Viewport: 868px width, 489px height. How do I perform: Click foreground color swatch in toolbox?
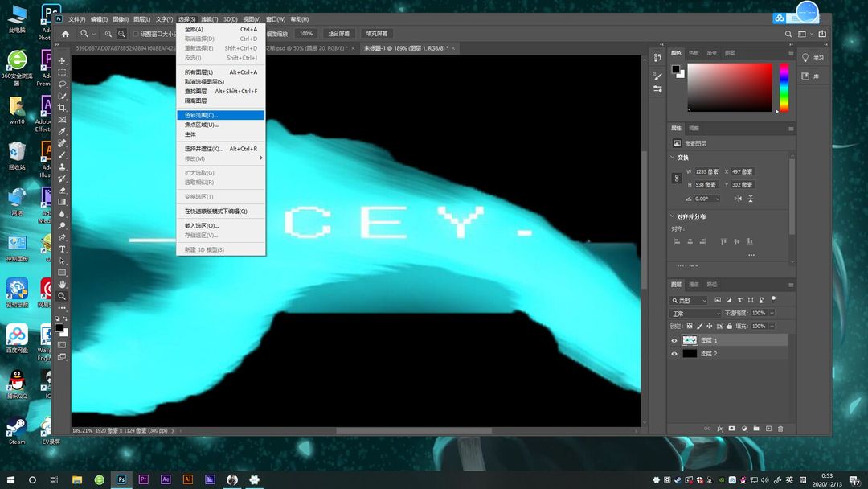(x=59, y=328)
